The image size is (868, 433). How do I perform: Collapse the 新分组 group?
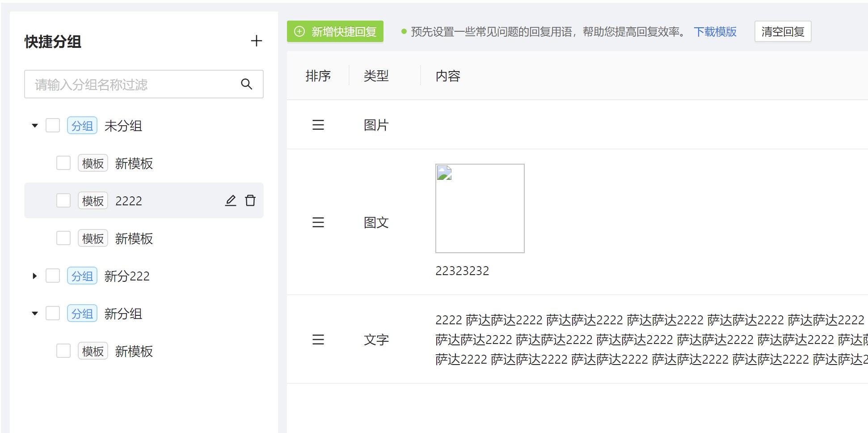coord(35,314)
